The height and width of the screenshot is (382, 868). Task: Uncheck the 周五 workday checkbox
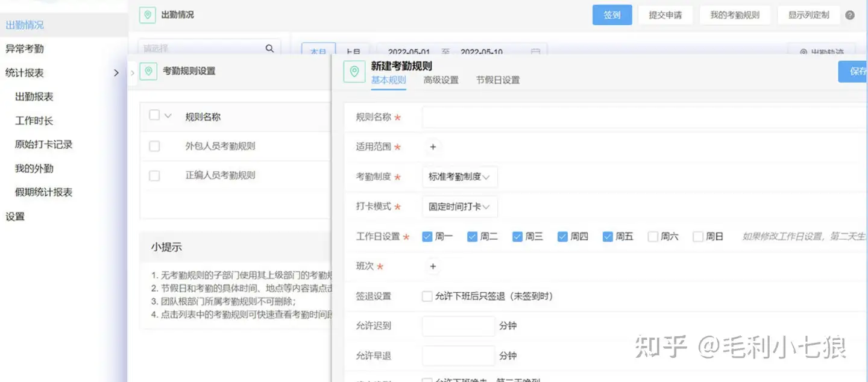608,237
